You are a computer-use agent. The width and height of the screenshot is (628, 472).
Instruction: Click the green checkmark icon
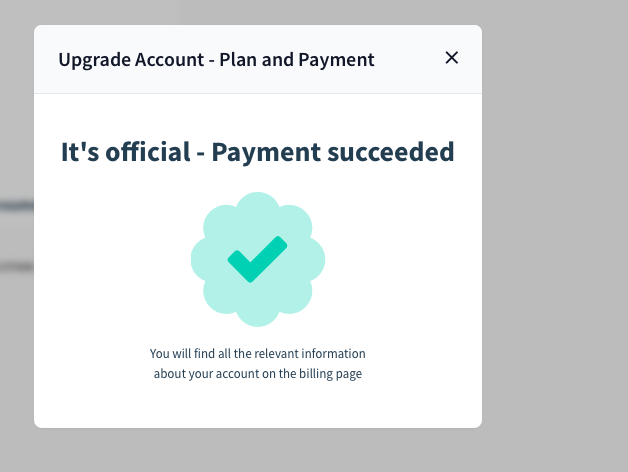click(257, 259)
